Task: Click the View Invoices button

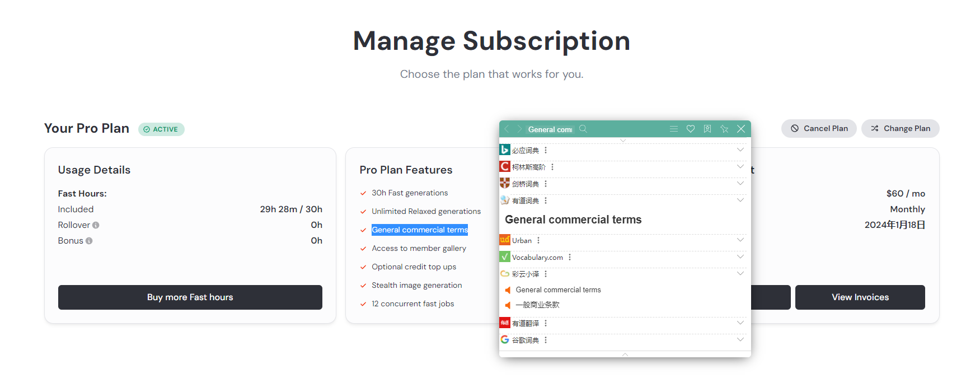Action: [x=860, y=297]
